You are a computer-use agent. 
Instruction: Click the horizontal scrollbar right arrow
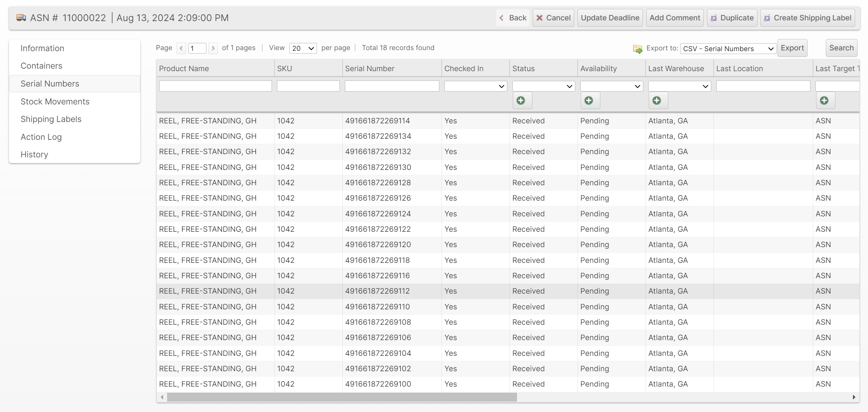(x=854, y=397)
